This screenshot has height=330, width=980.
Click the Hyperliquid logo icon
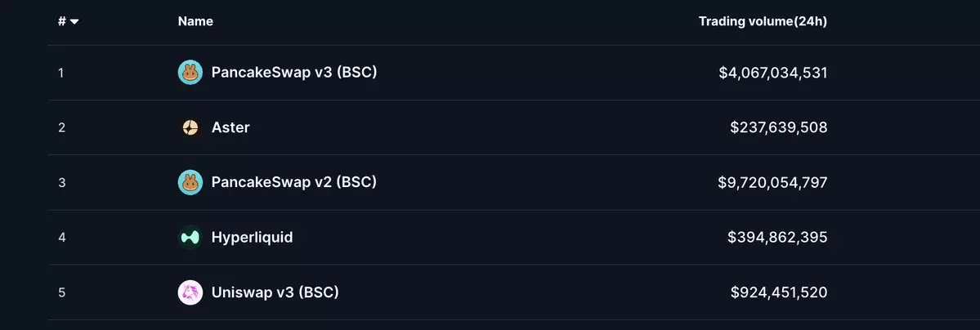[x=190, y=238]
